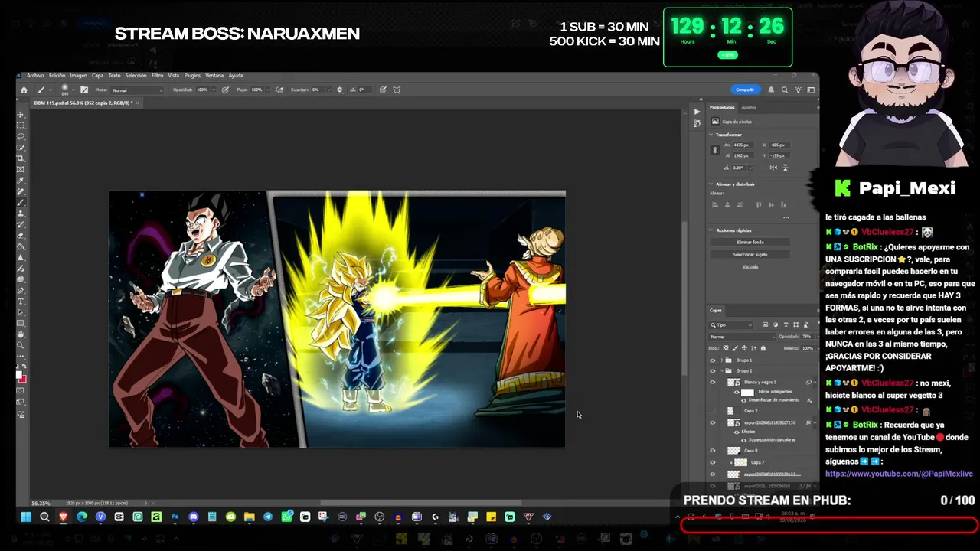Viewport: 980px width, 551px height.
Task: Filter layers by adjustment layer icon
Action: click(776, 324)
